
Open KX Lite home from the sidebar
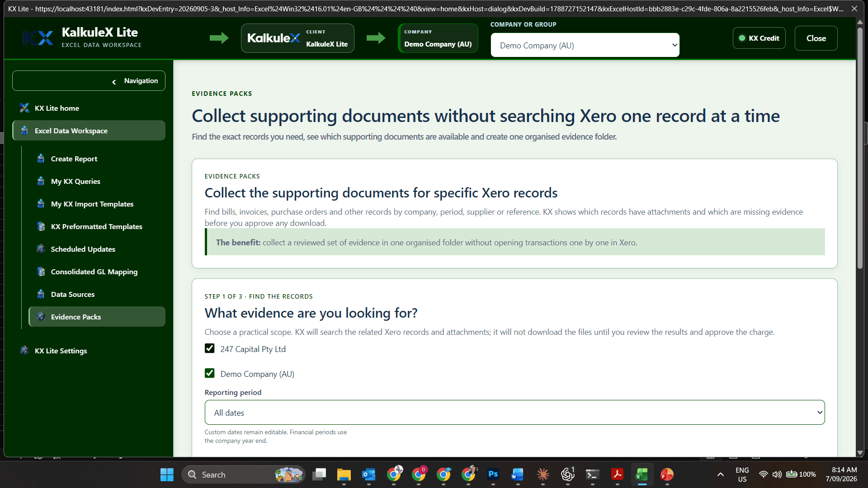point(57,108)
